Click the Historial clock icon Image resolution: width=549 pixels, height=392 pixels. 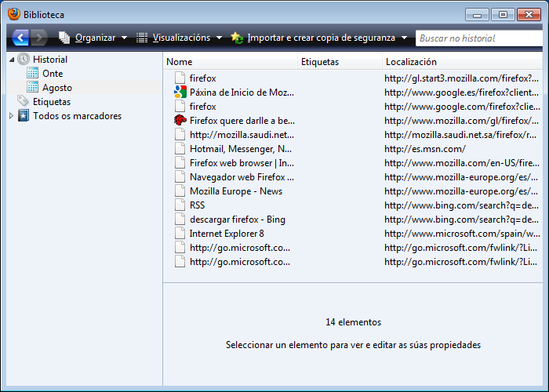pyautogui.click(x=24, y=59)
